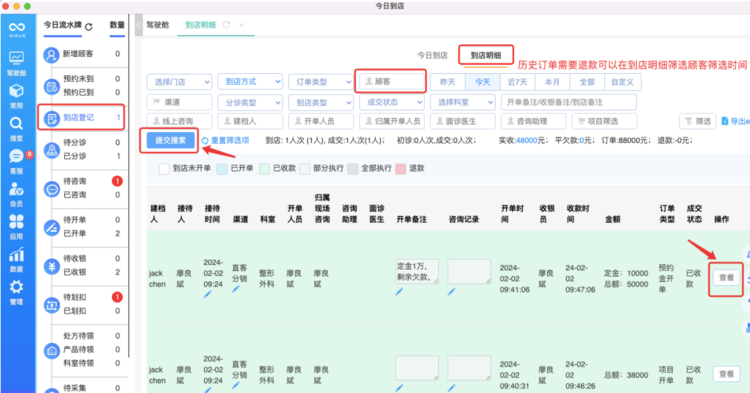Open the 选择科室 dropdown

[462, 102]
